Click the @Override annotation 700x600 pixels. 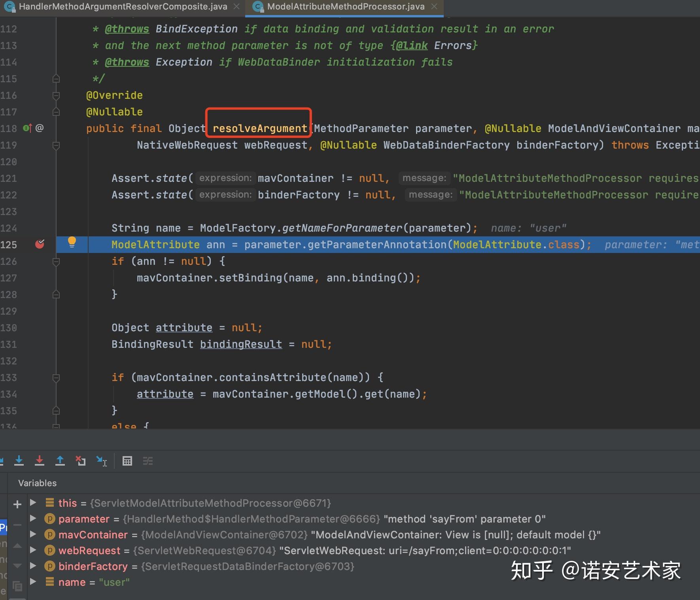tap(114, 95)
